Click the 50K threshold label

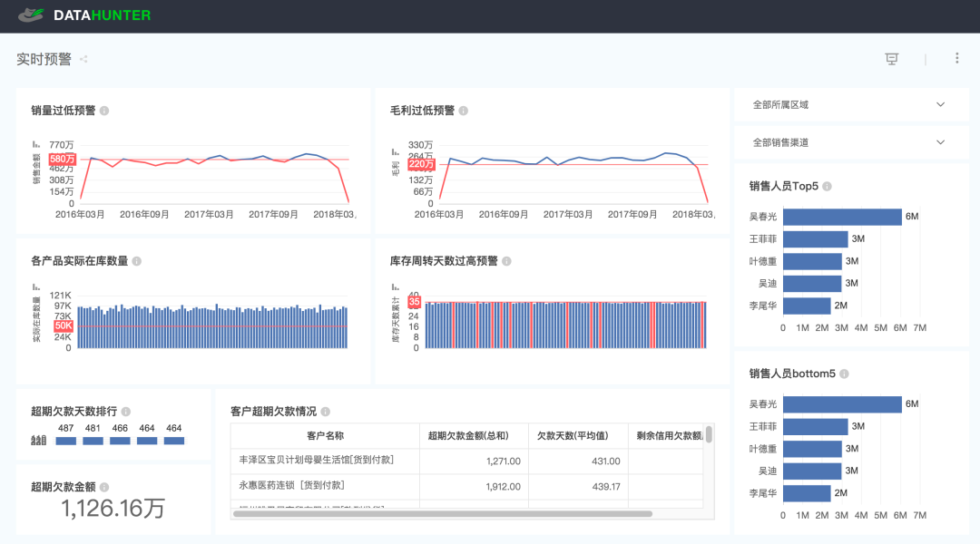click(x=64, y=326)
